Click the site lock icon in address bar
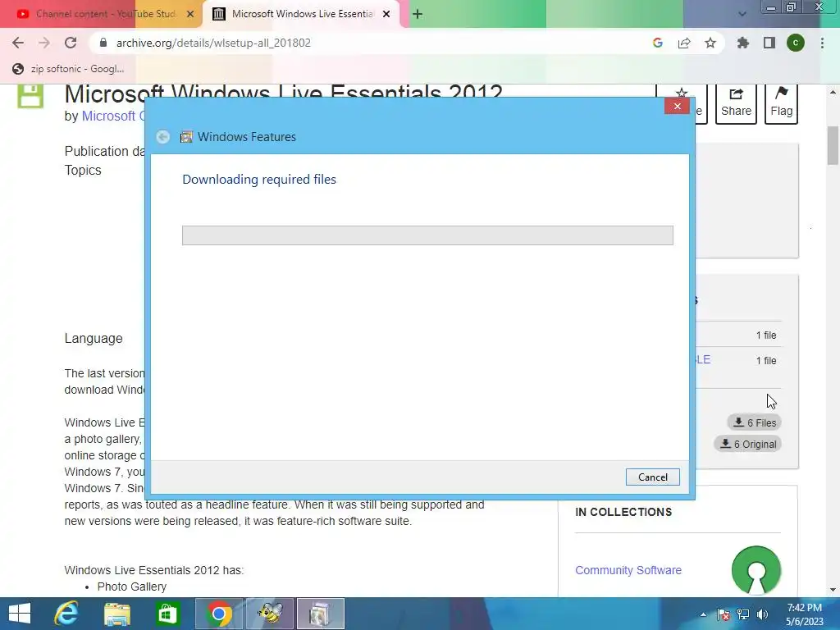Screen dimensions: 840x630 coord(103,43)
